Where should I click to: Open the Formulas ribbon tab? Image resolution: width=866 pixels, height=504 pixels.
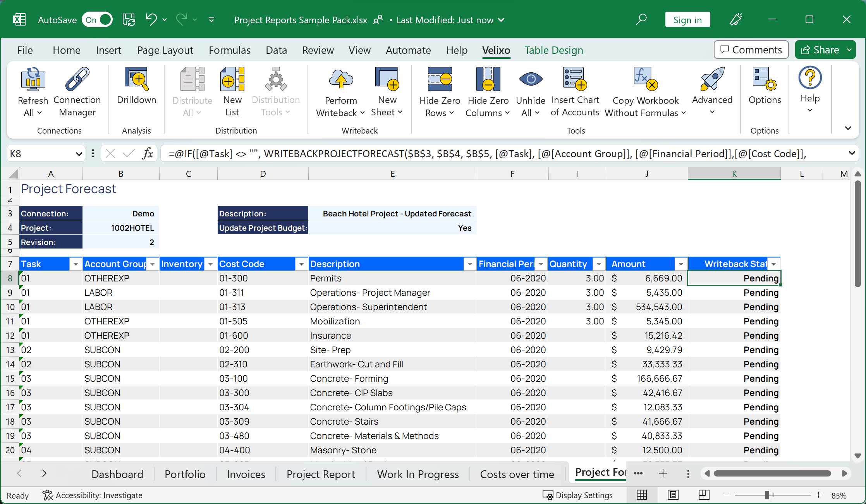tap(229, 50)
